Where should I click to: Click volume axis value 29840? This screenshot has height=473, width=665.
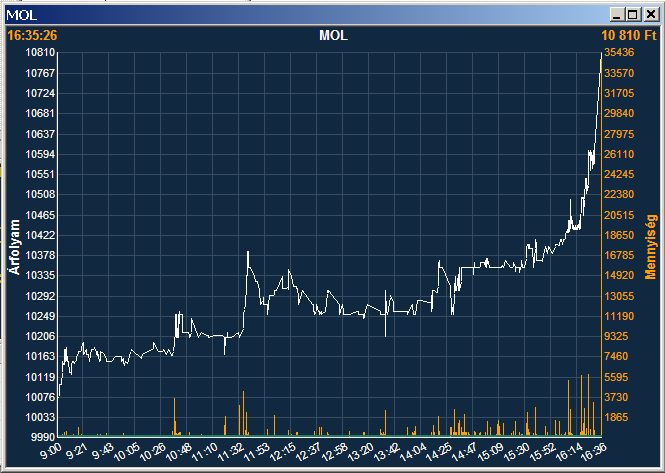pos(619,113)
